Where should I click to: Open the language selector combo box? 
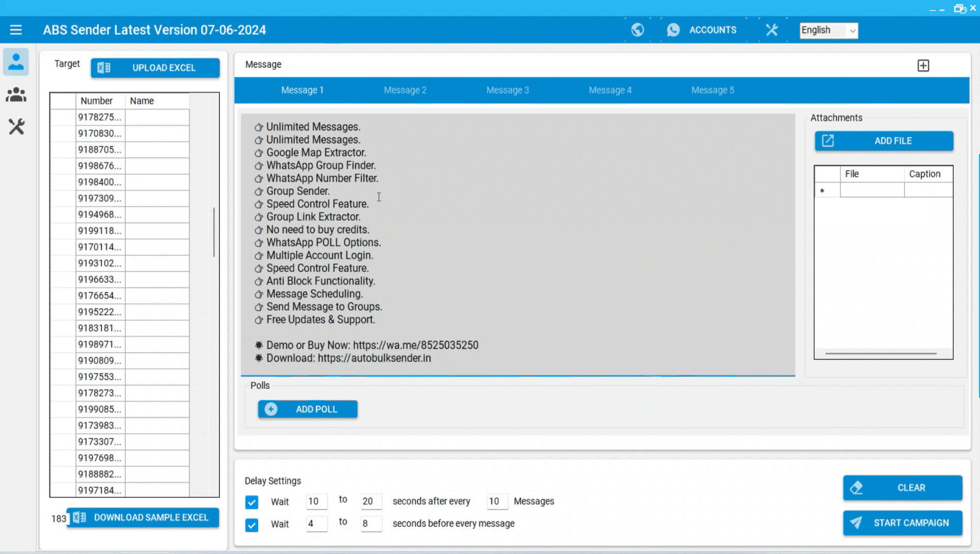coord(828,30)
